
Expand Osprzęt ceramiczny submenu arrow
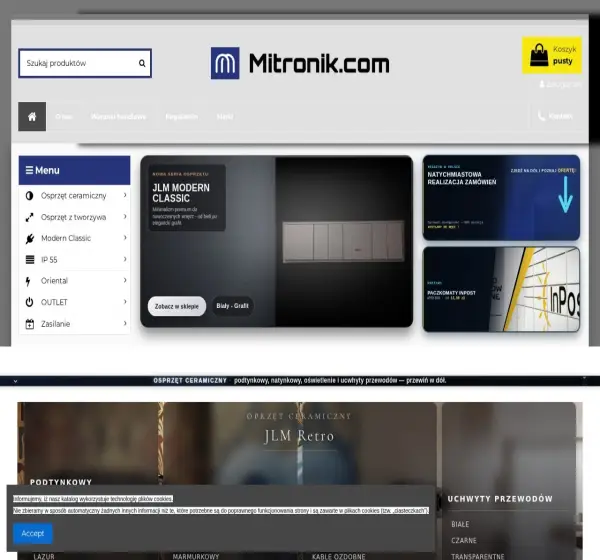tap(125, 195)
